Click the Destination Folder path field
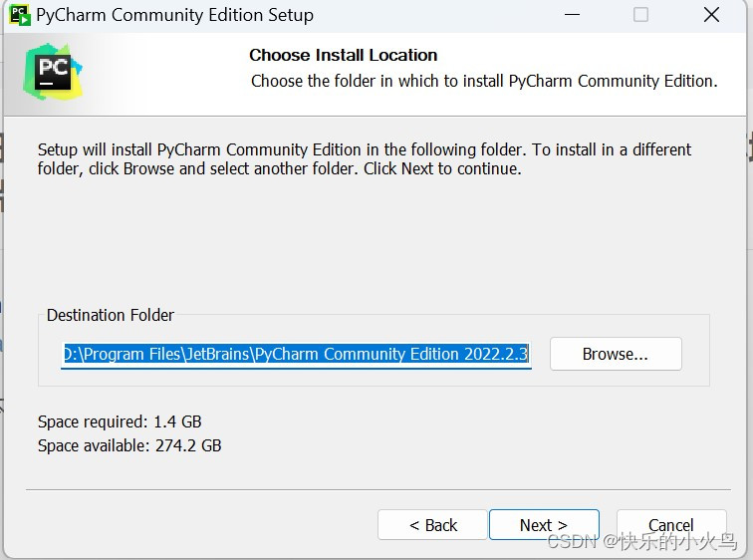The image size is (753, 560). tap(296, 354)
